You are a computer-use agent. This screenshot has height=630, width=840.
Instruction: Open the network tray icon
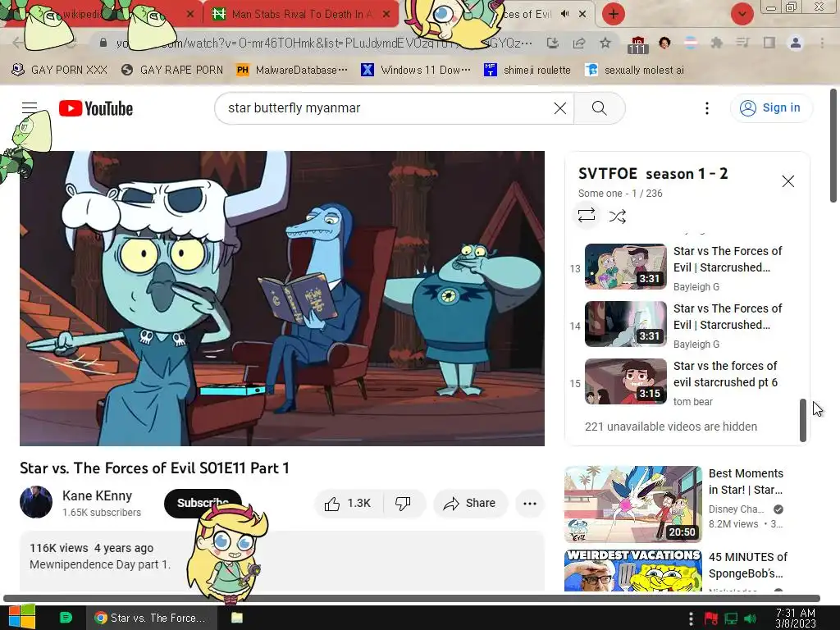coord(731,619)
